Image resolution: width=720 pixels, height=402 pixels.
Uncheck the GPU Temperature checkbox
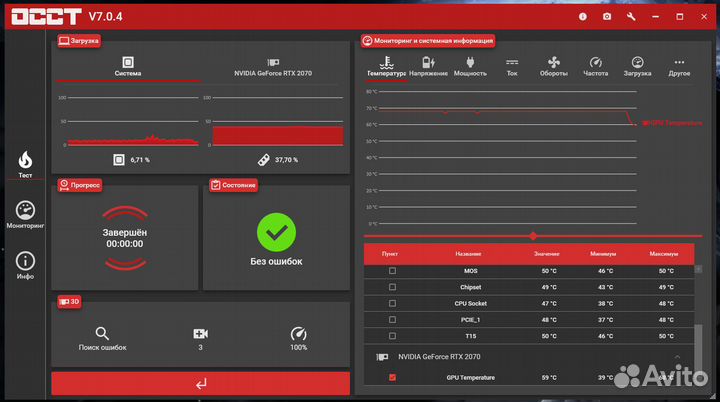[392, 377]
